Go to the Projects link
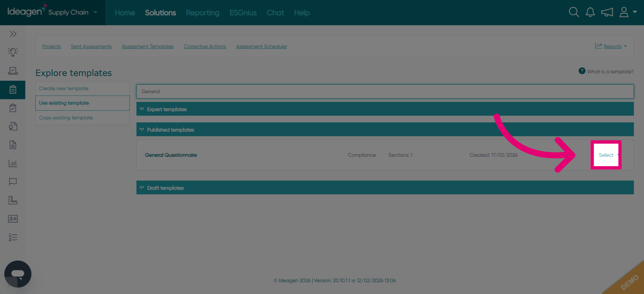Viewport: 644px width, 294px height. (52, 46)
